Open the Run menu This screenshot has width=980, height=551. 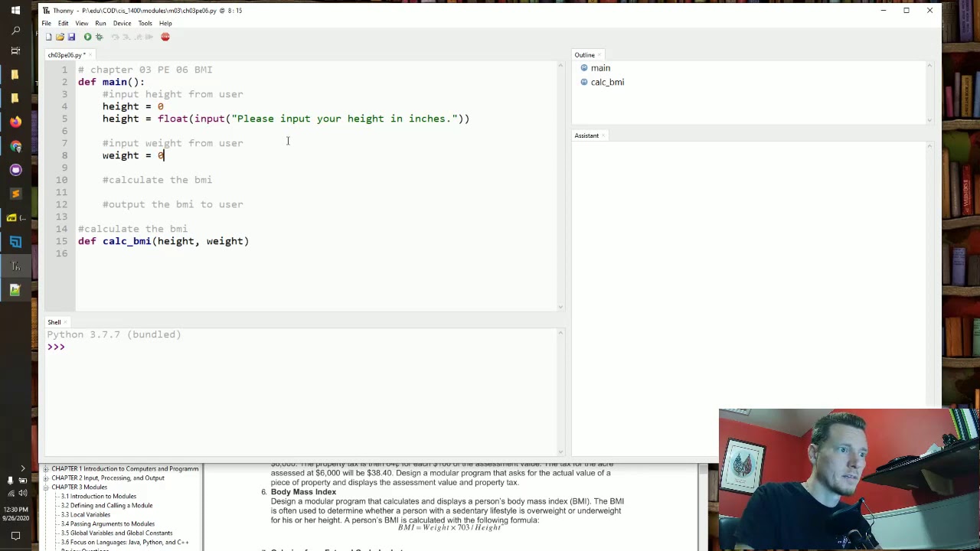100,23
